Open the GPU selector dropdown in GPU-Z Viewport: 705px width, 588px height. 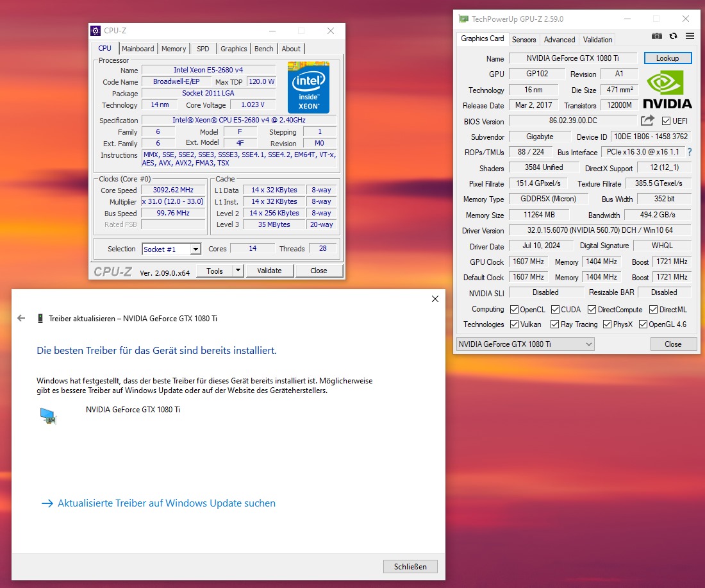[525, 344]
